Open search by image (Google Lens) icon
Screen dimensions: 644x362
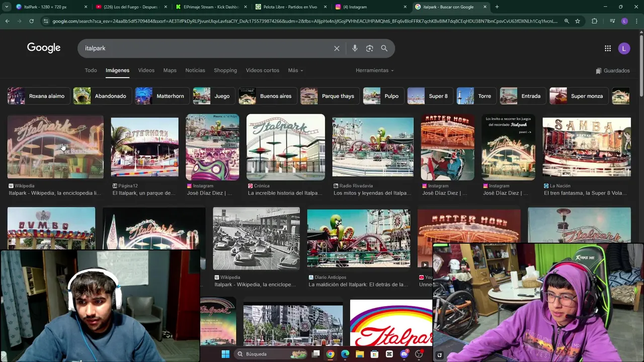pos(370,48)
